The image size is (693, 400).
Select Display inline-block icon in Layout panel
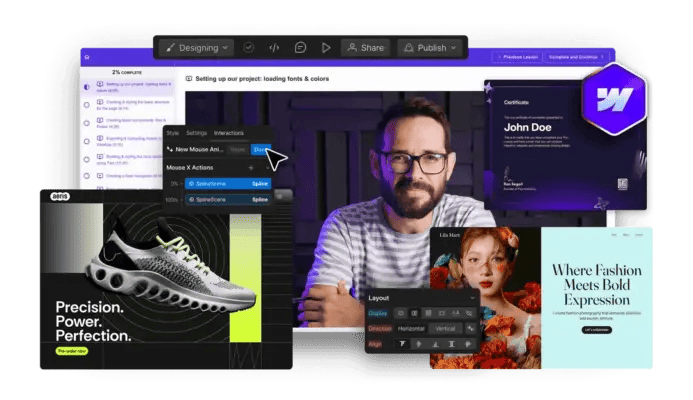[442, 313]
